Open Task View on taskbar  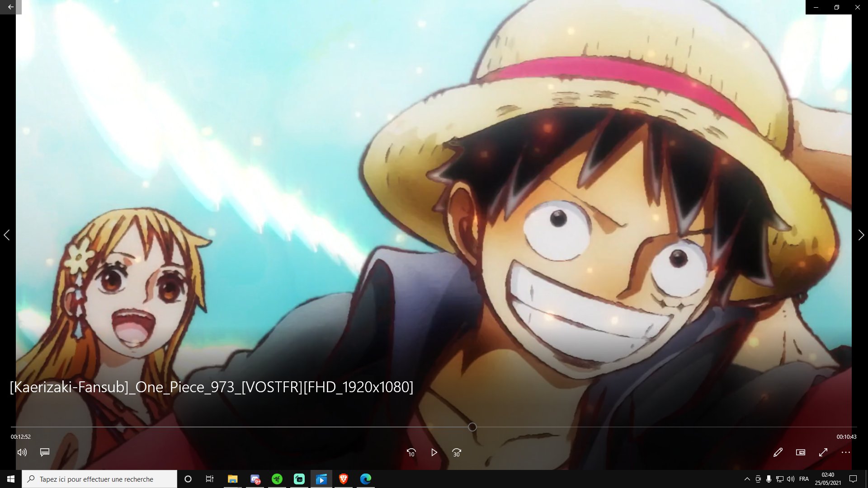click(210, 479)
